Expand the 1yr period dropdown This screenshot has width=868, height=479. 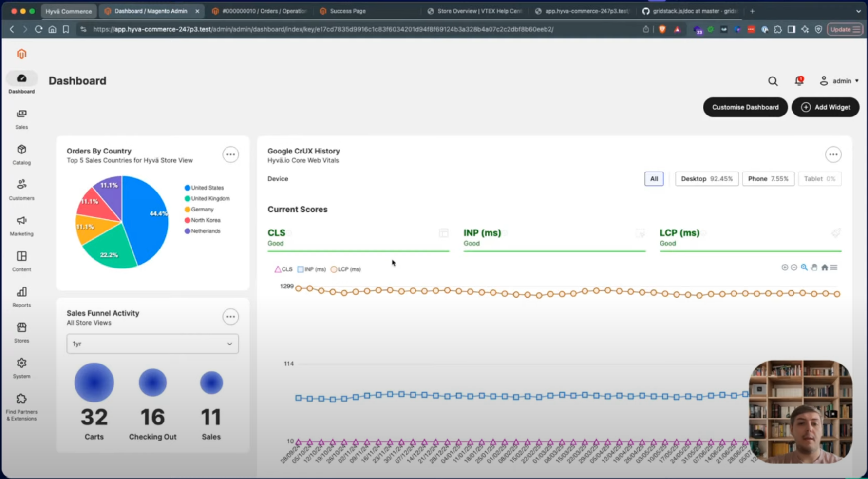(152, 344)
